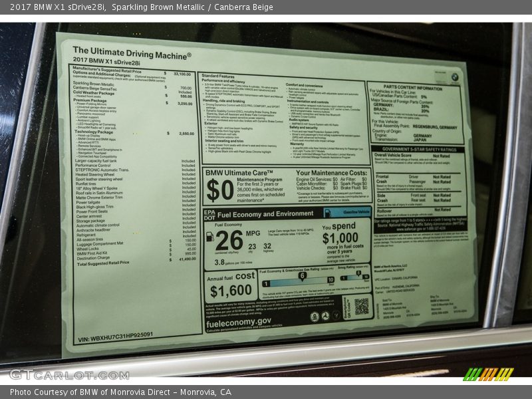Click the '$1,000' fuel cost figure

(340, 238)
